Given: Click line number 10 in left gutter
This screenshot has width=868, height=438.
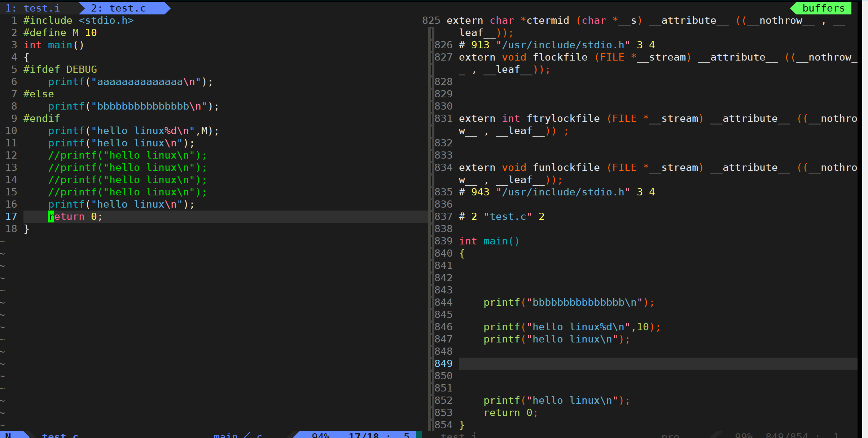Looking at the screenshot, I should pos(11,131).
